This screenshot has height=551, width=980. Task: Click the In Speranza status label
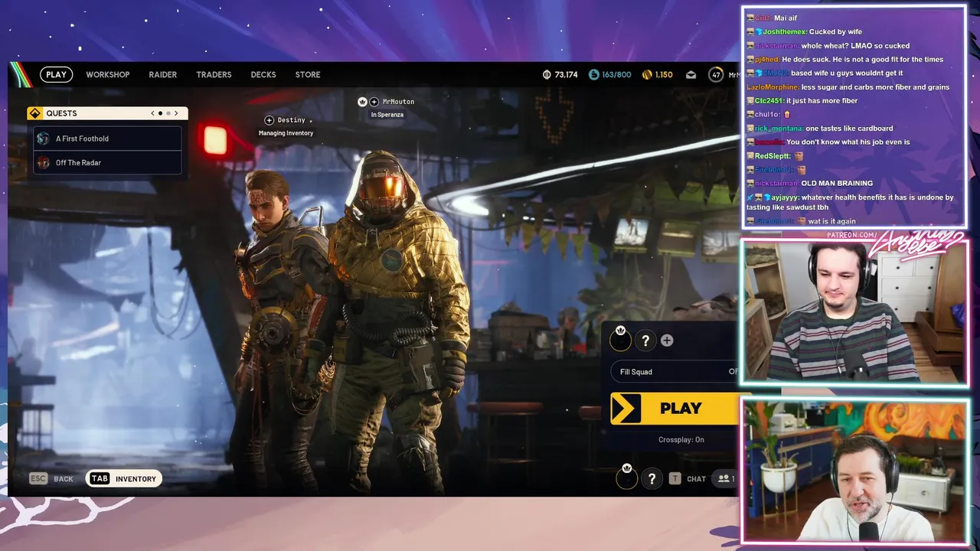click(387, 115)
